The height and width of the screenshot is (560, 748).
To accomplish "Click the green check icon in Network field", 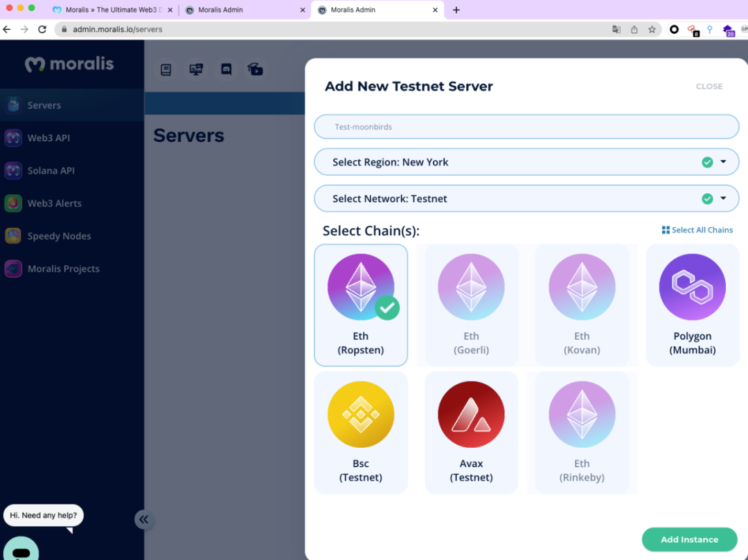I will coord(707,198).
